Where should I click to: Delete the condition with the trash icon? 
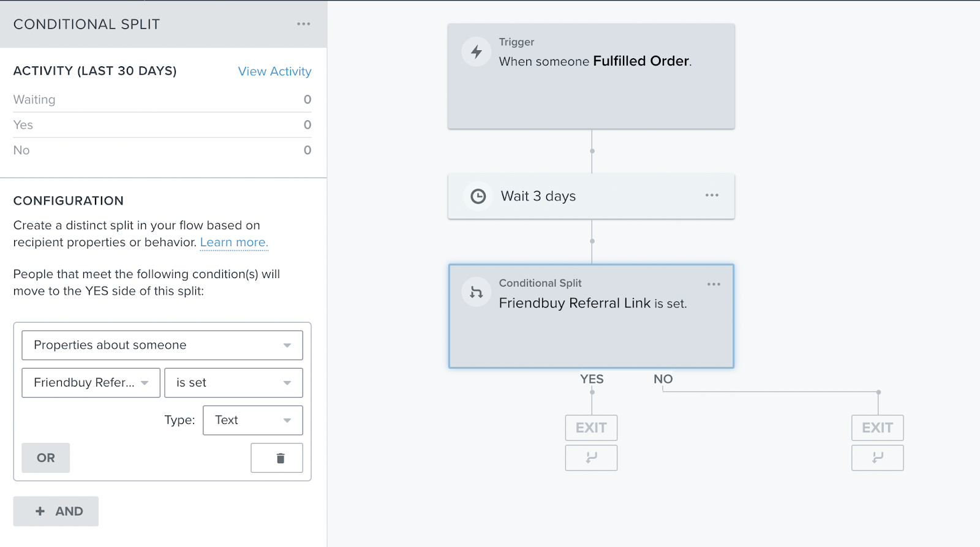(x=280, y=458)
